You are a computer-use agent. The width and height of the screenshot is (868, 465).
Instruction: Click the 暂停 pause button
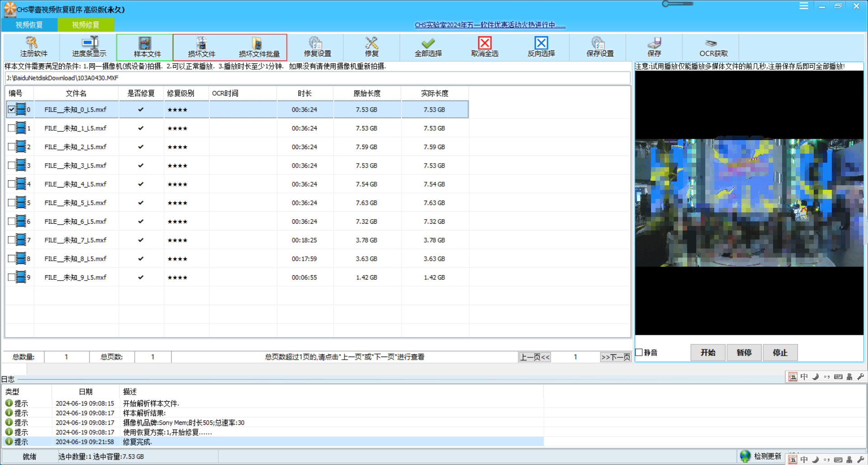pyautogui.click(x=744, y=352)
